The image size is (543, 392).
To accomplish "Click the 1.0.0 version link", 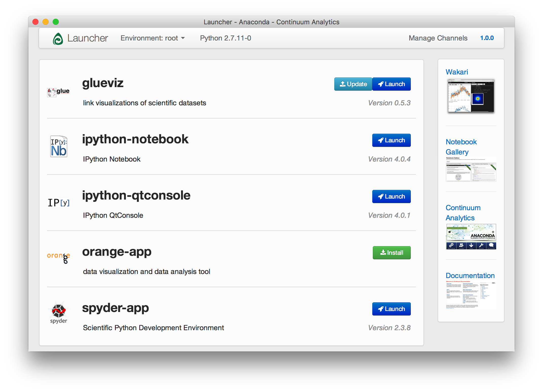I will (x=487, y=38).
